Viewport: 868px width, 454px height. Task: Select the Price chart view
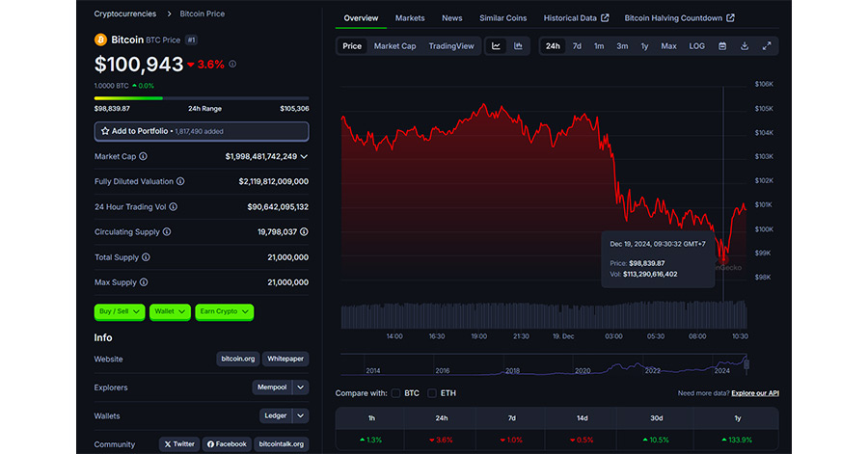pos(351,46)
